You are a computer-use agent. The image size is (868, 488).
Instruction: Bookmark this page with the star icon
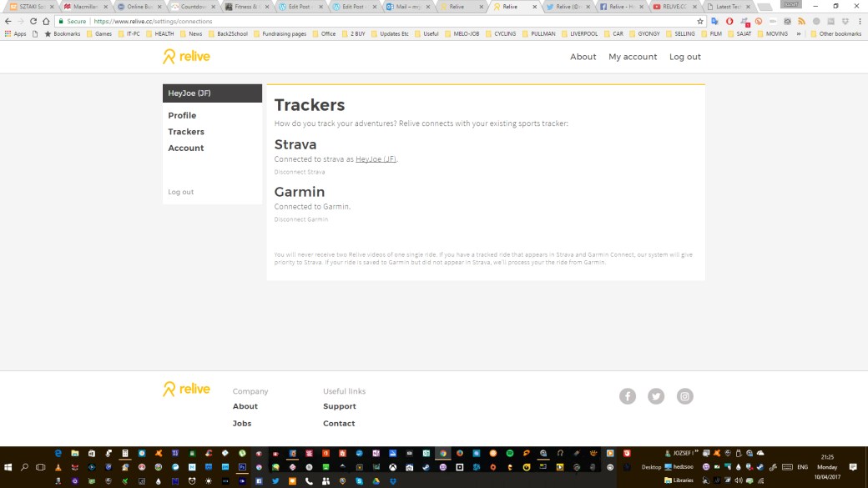700,21
